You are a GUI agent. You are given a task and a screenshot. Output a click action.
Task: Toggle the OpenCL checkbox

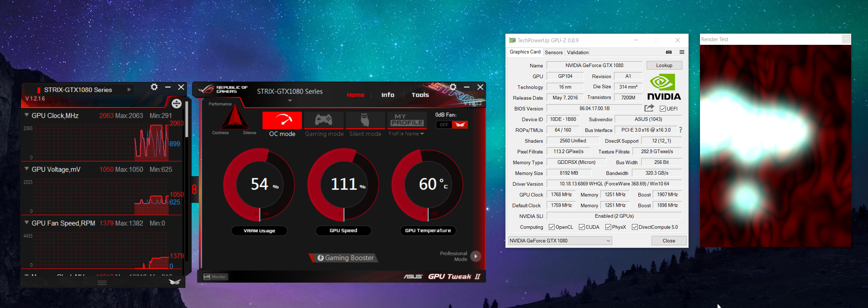pyautogui.click(x=552, y=227)
